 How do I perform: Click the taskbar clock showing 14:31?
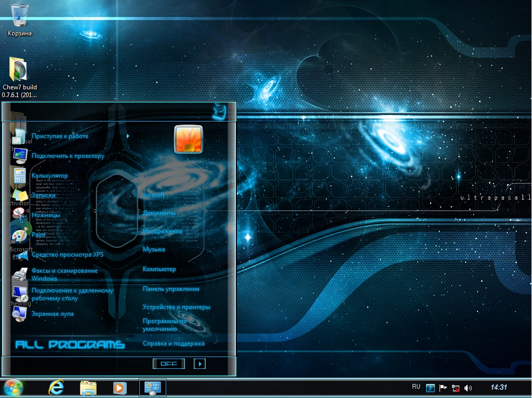click(498, 387)
